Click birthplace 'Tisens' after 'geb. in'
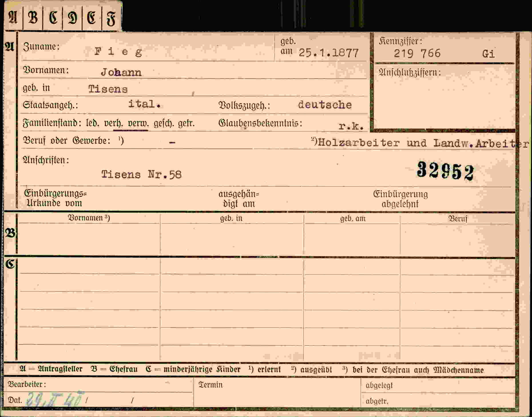Screen dimensions: 532x417 (108, 89)
